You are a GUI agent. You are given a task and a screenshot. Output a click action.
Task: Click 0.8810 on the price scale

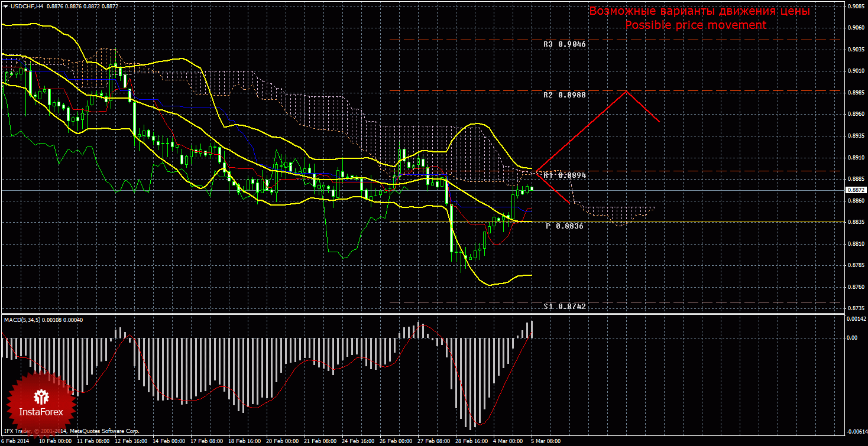856,244
